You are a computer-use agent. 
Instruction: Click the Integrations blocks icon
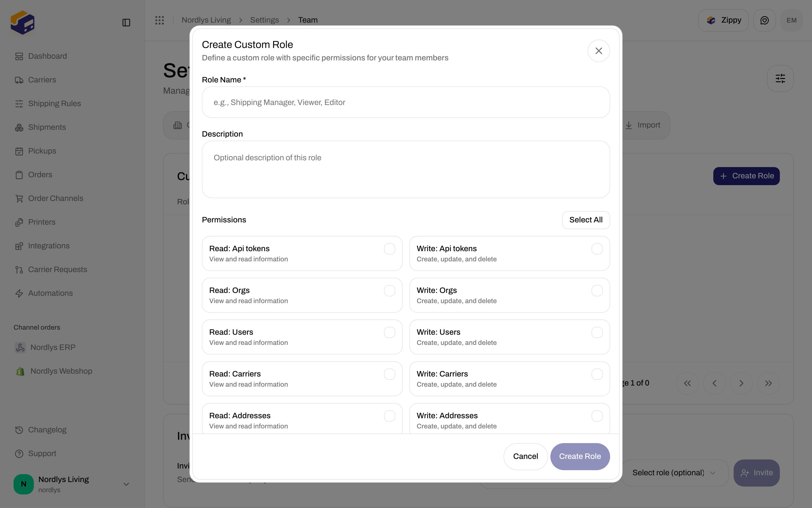(x=19, y=246)
